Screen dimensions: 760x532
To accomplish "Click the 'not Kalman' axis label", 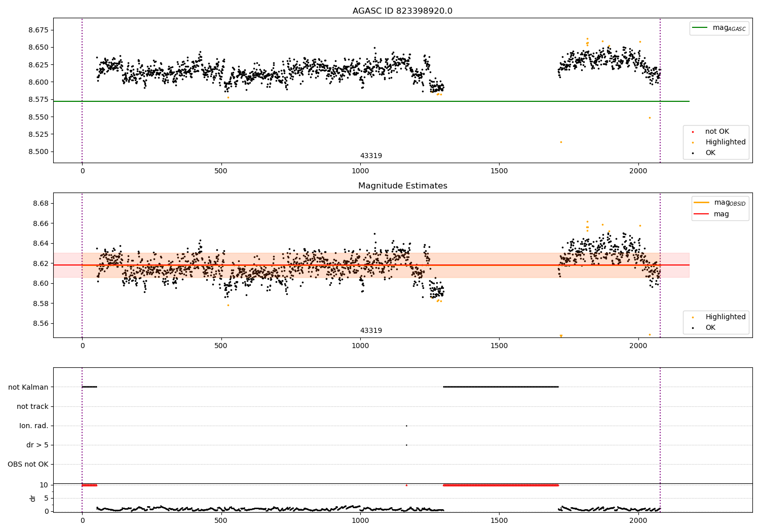I will [x=28, y=387].
